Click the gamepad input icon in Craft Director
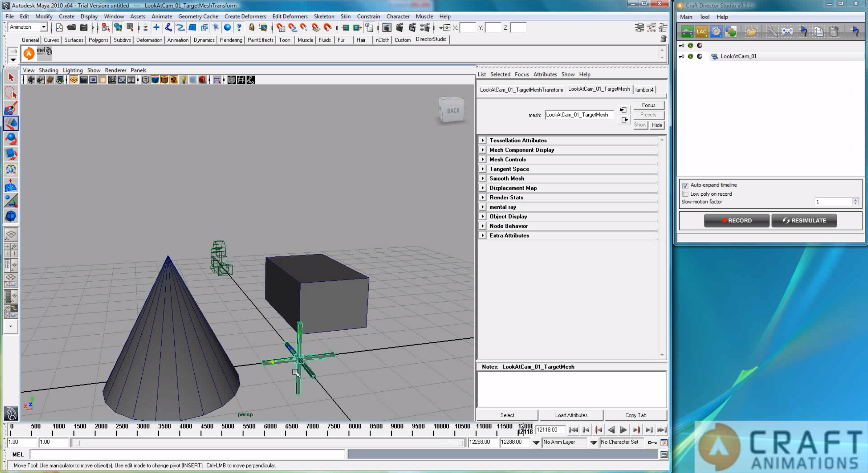 point(787,31)
